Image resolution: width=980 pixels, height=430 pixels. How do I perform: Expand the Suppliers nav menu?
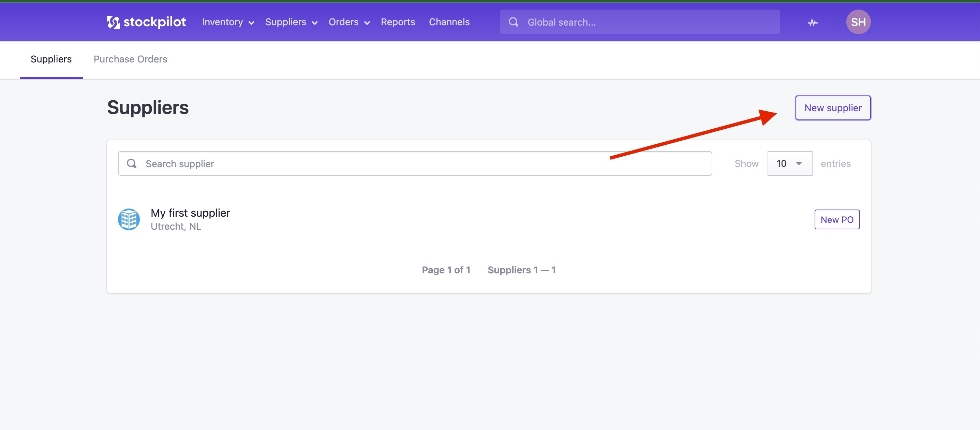[x=292, y=22]
